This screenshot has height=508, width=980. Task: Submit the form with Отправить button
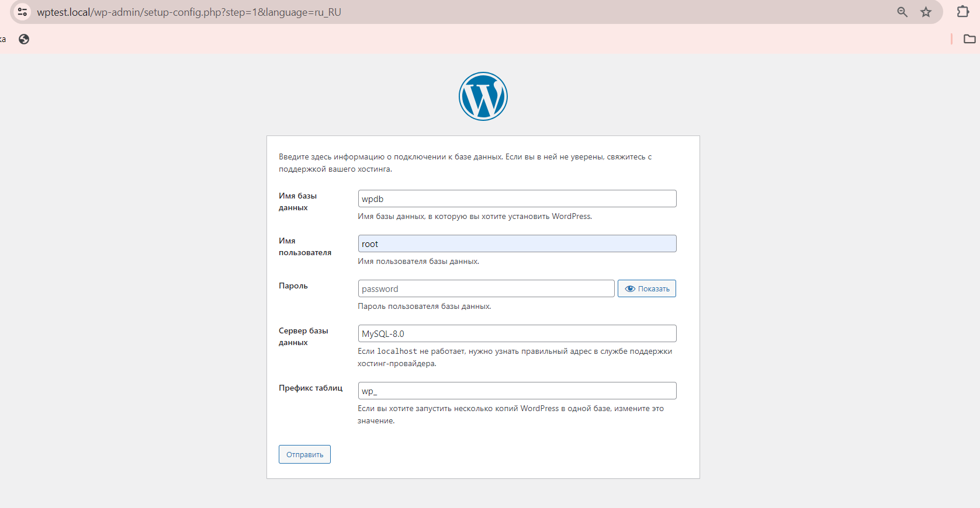[304, 454]
